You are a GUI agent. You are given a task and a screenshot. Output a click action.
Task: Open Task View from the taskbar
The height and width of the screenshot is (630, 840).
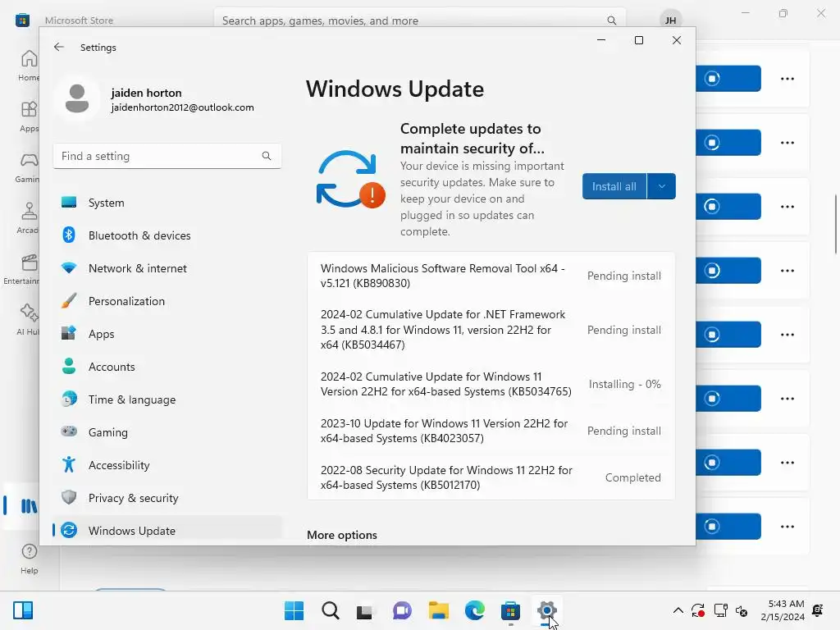(x=365, y=610)
